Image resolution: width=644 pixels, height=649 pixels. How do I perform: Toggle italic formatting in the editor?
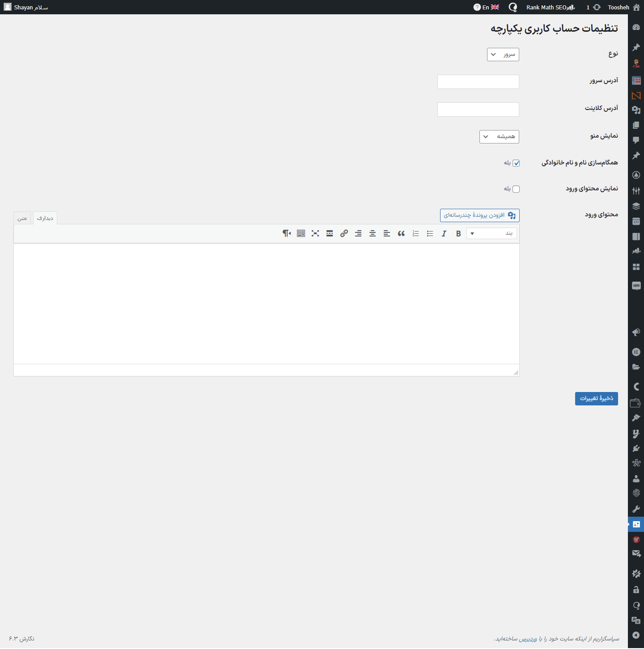[444, 233]
